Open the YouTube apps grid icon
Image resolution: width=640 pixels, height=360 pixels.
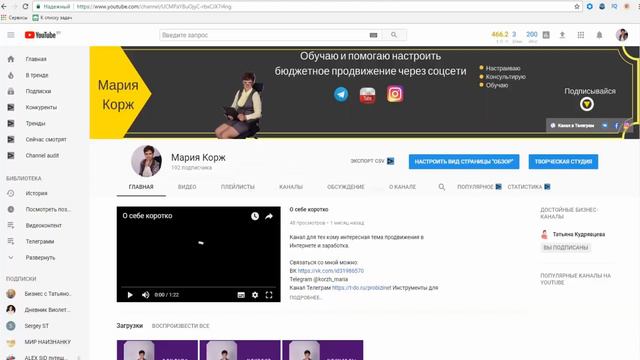coord(580,35)
